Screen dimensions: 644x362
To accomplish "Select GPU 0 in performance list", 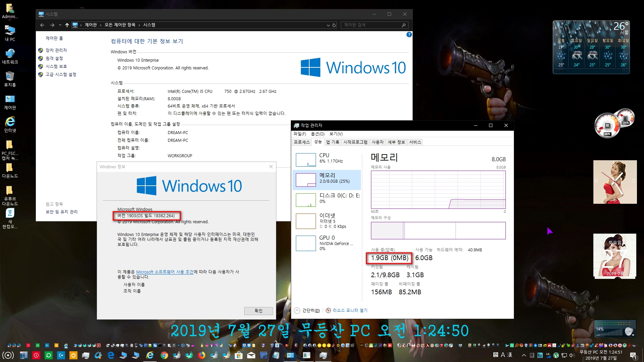I will (x=327, y=243).
